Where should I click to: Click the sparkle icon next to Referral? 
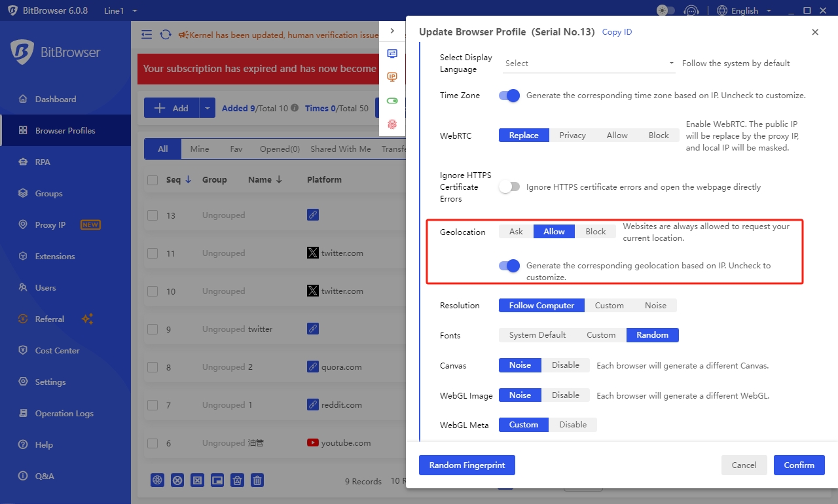pos(87,319)
